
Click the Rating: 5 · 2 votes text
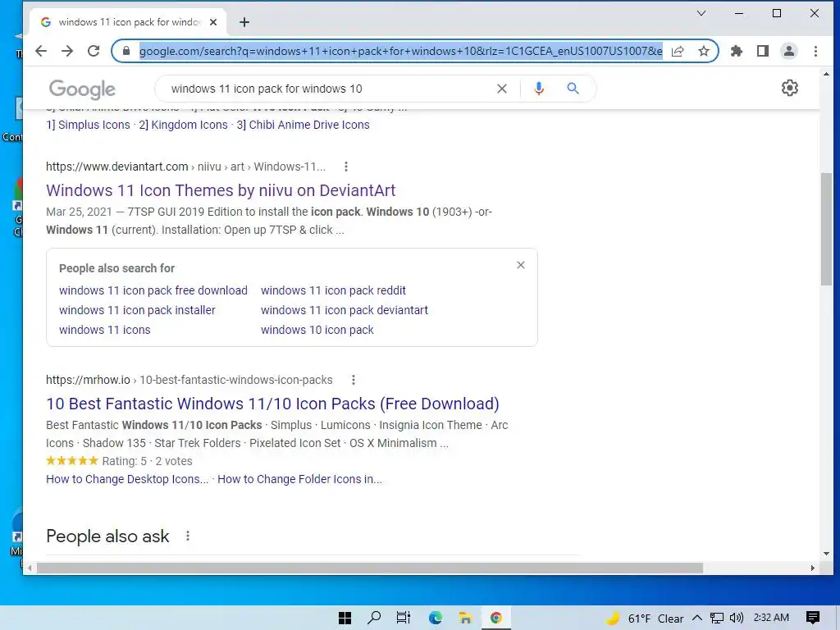tap(148, 461)
